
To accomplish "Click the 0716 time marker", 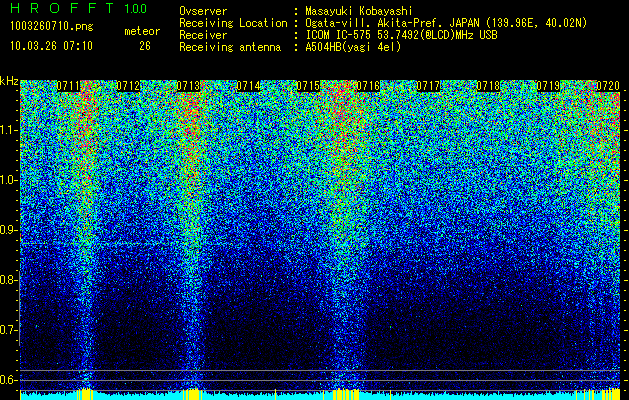I will pos(368,86).
